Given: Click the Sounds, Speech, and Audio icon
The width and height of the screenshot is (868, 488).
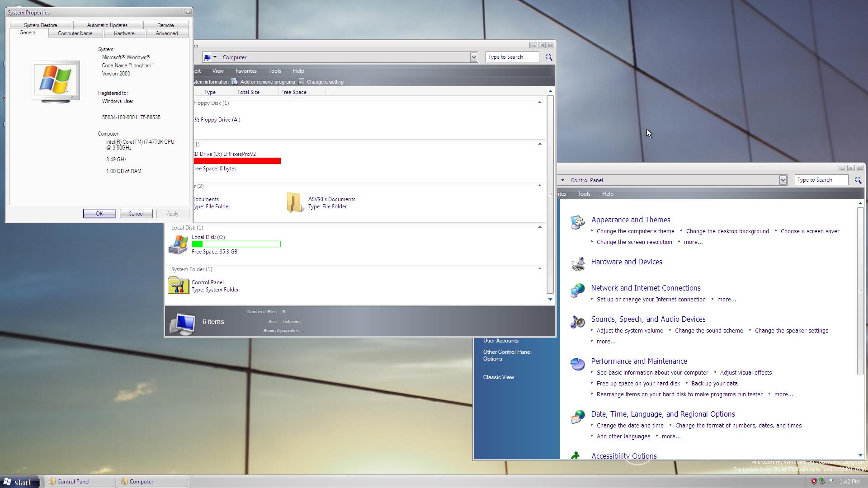Looking at the screenshot, I should [x=577, y=322].
